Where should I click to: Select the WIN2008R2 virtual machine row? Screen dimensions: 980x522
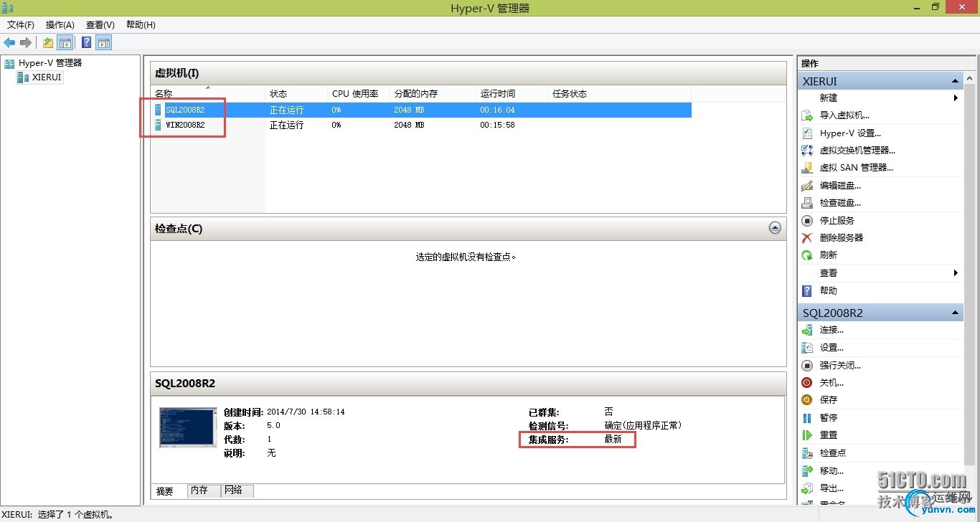(421, 125)
